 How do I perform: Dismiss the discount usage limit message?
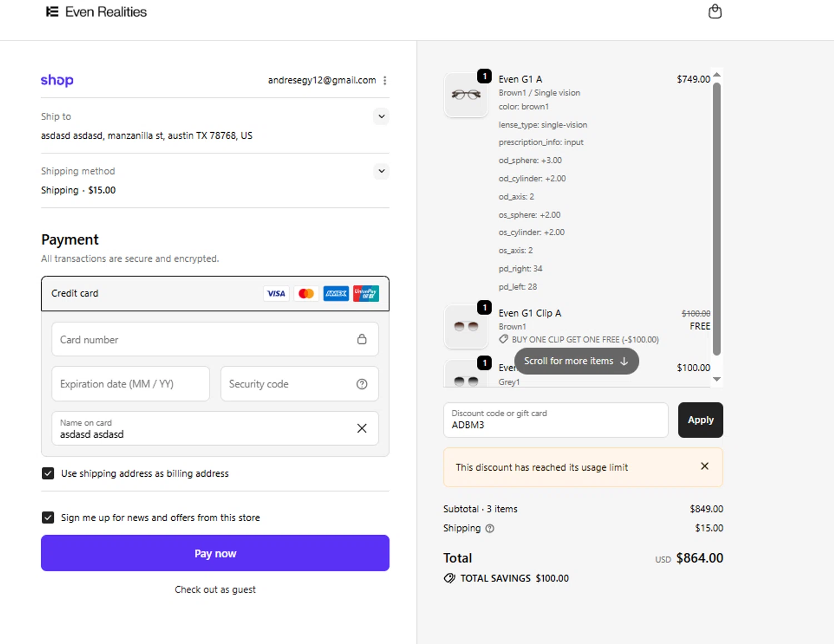click(x=704, y=466)
